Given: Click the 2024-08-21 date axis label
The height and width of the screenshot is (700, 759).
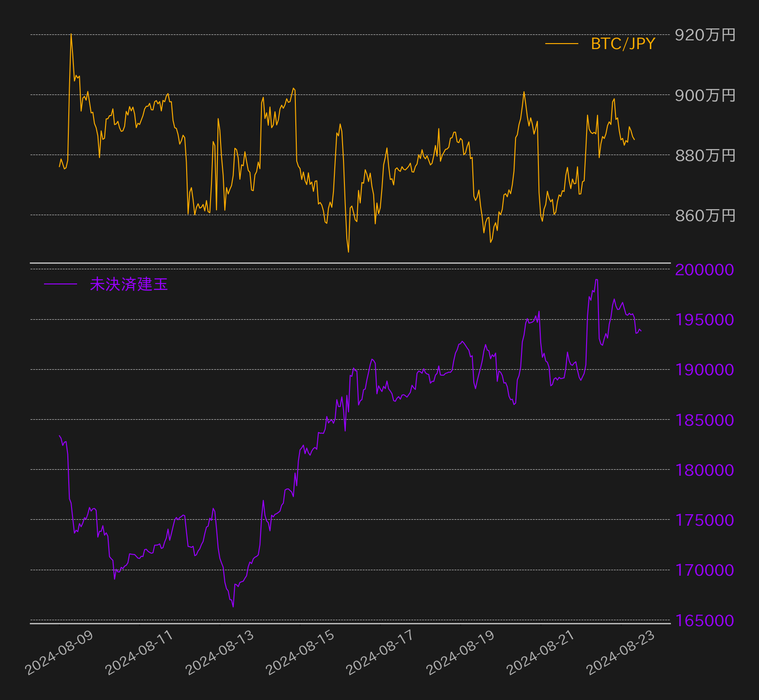Looking at the screenshot, I should click(541, 652).
